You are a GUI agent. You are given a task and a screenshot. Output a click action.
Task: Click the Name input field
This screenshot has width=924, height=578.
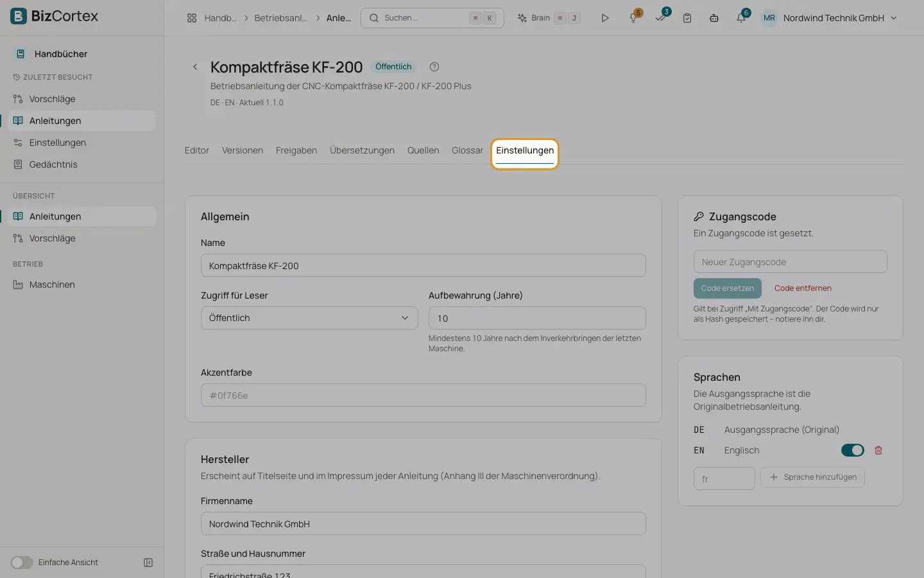423,265
